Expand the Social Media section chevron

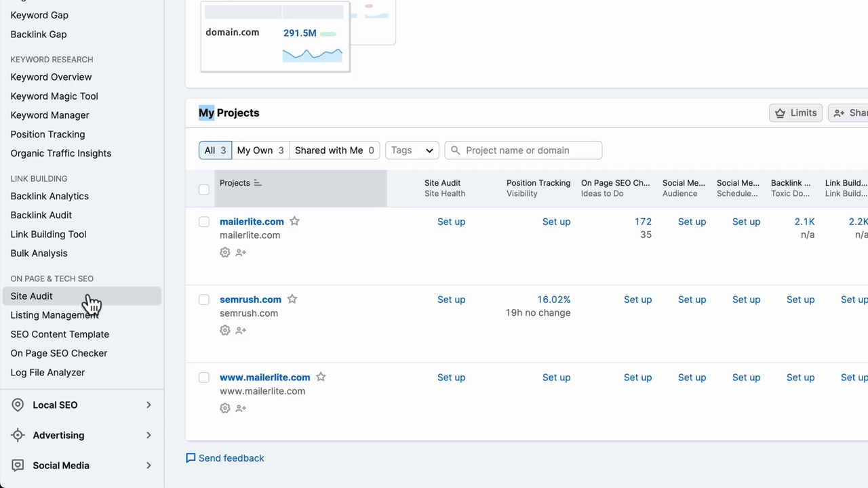pyautogui.click(x=149, y=465)
